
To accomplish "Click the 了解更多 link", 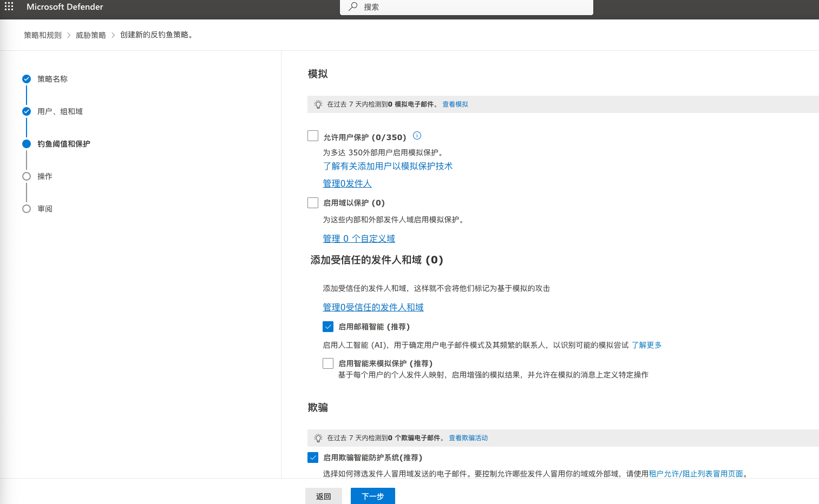I will pos(647,345).
